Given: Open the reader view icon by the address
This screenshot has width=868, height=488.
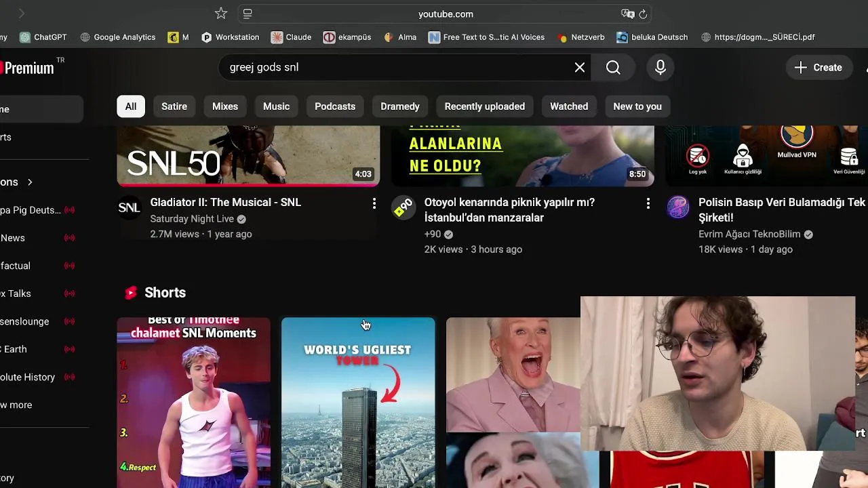Looking at the screenshot, I should (x=248, y=14).
